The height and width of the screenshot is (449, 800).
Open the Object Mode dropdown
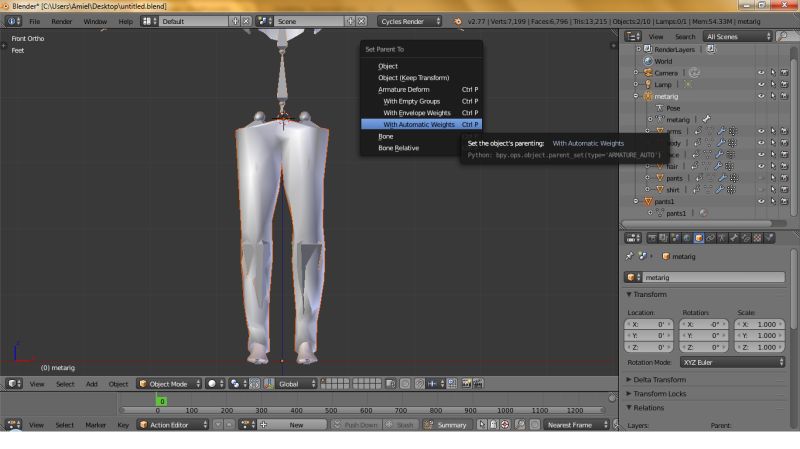click(x=169, y=384)
